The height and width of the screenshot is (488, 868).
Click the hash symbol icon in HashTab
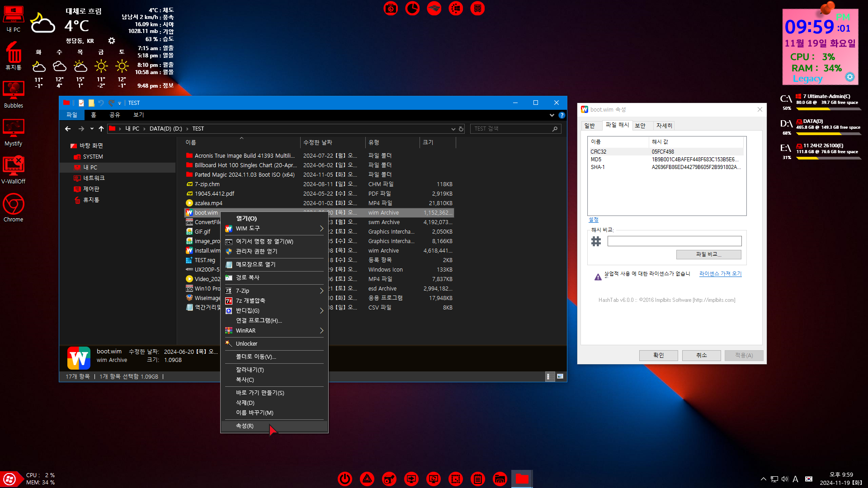[x=596, y=241]
